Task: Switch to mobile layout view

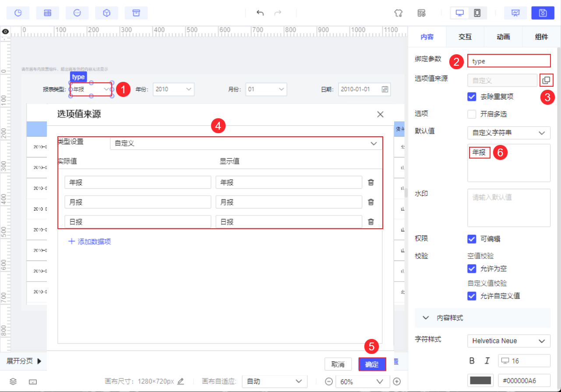Action: point(477,13)
